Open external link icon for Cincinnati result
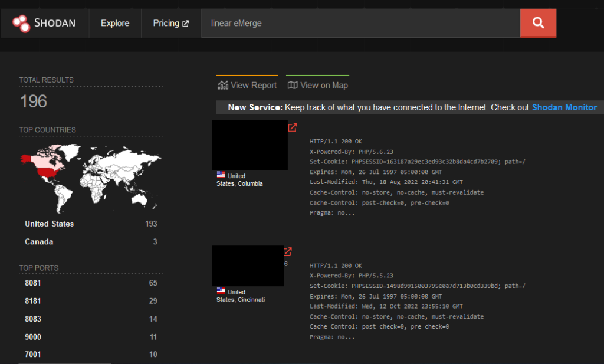Screen dimensions: 604x364 click(x=288, y=252)
